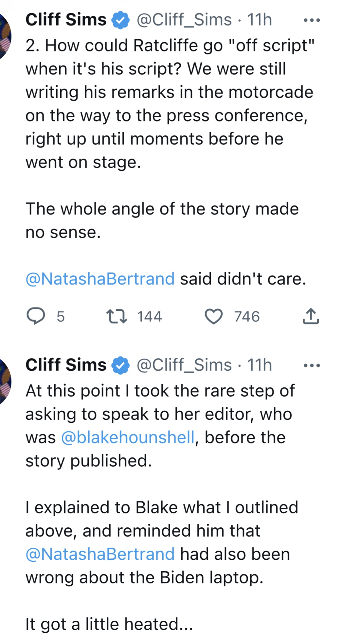Viewport: 342px width, 644px height.
Task: Open the 11h timestamp of second tweet
Action: click(259, 365)
